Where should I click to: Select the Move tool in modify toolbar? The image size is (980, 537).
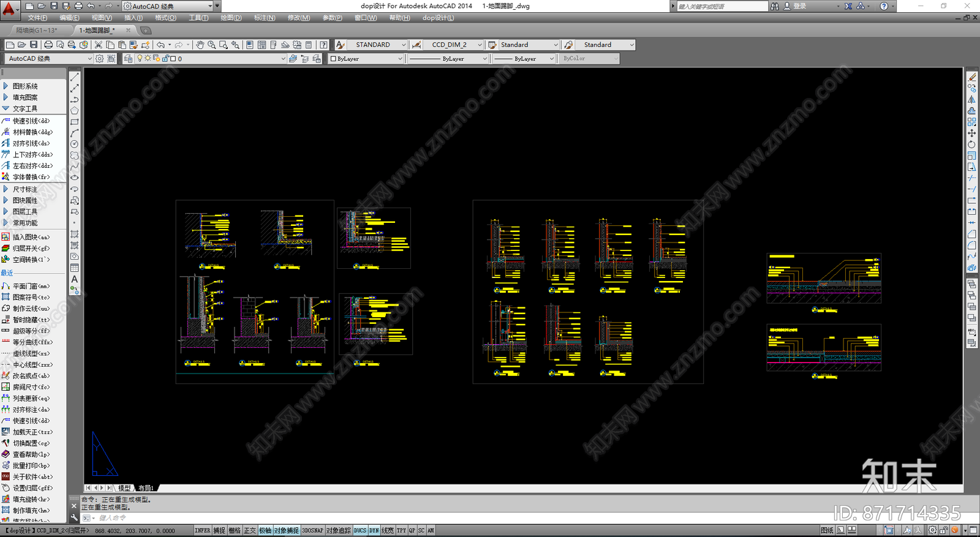click(972, 133)
